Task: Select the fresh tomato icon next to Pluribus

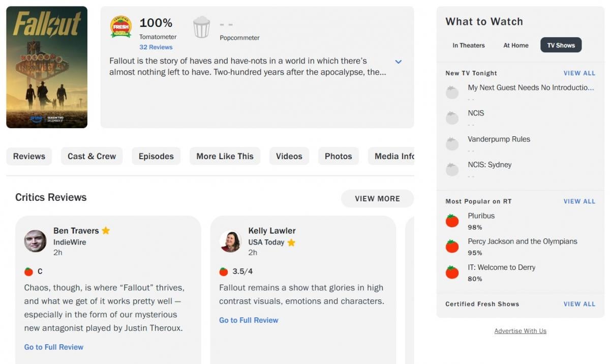Action: click(452, 221)
